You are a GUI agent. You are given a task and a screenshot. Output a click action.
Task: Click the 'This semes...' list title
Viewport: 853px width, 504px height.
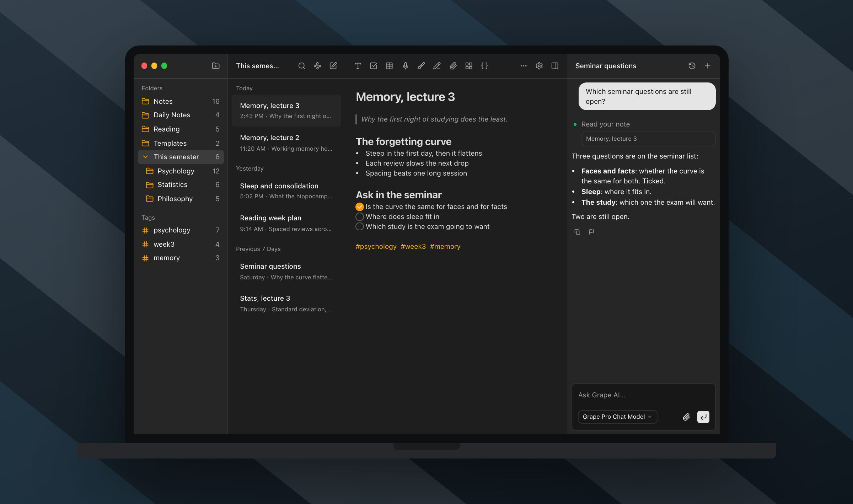click(257, 66)
